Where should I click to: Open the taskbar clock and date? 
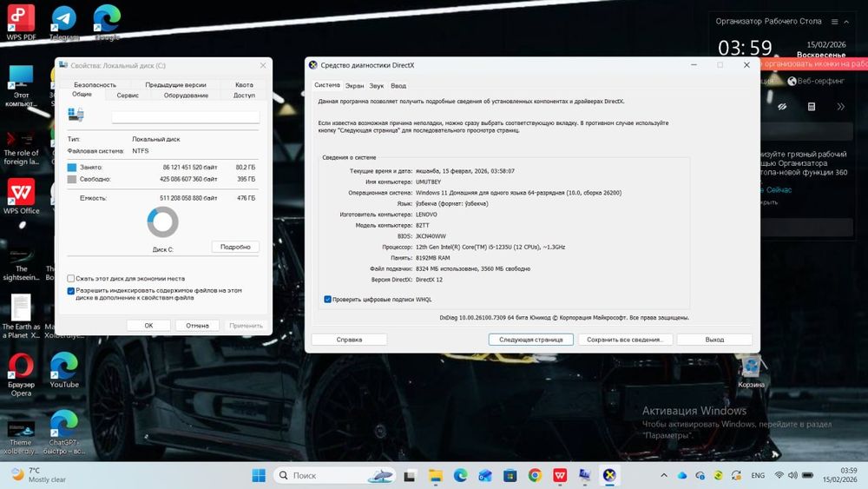point(839,475)
